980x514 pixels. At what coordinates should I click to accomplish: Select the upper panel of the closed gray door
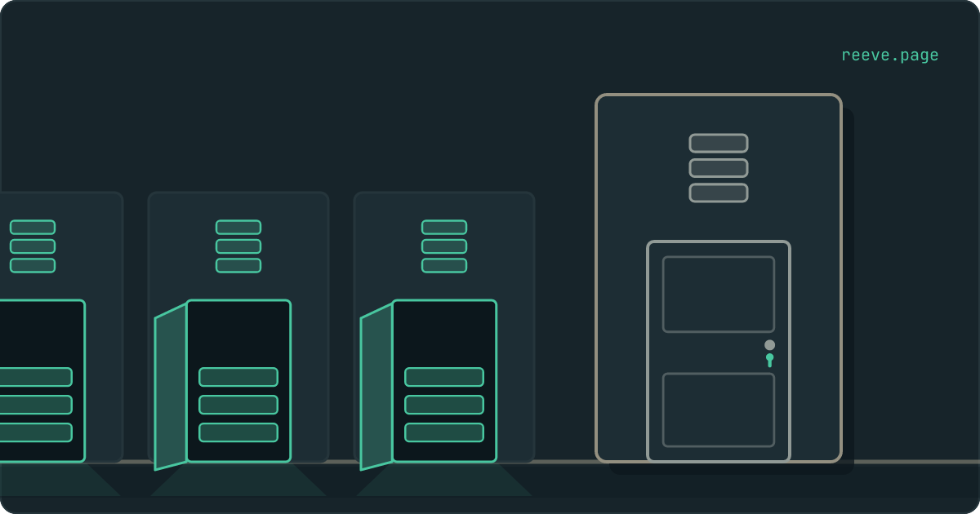click(x=719, y=295)
